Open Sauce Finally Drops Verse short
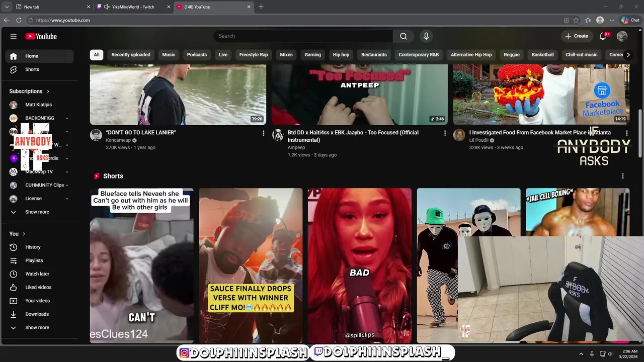Image resolution: width=644 pixels, height=362 pixels. 251,265
